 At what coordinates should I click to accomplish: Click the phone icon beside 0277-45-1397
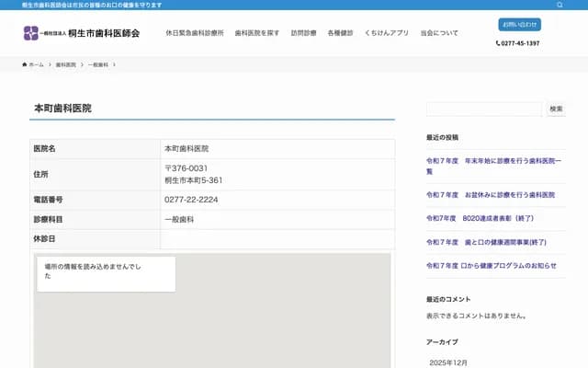point(498,43)
